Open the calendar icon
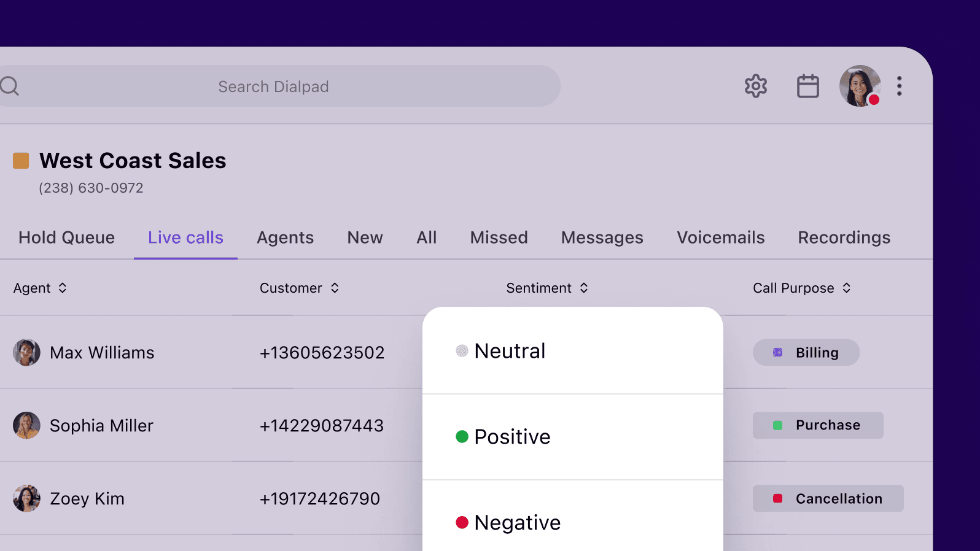Image resolution: width=980 pixels, height=551 pixels. (808, 86)
